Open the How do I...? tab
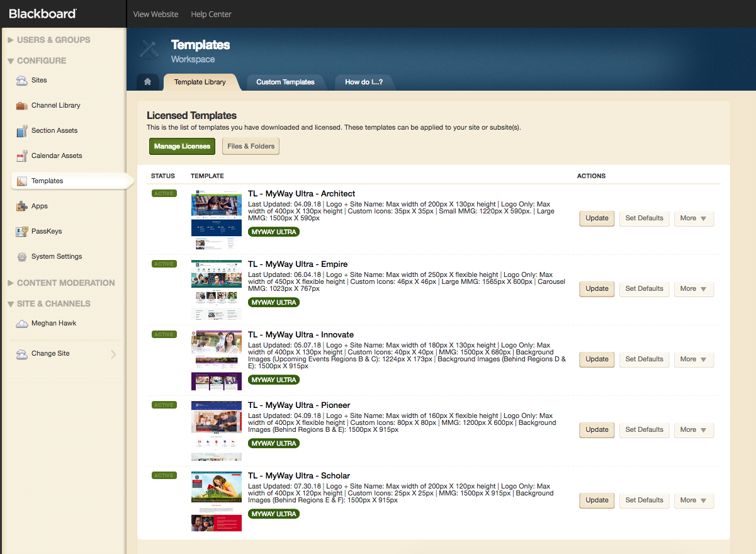This screenshot has height=554, width=756. pyautogui.click(x=364, y=82)
